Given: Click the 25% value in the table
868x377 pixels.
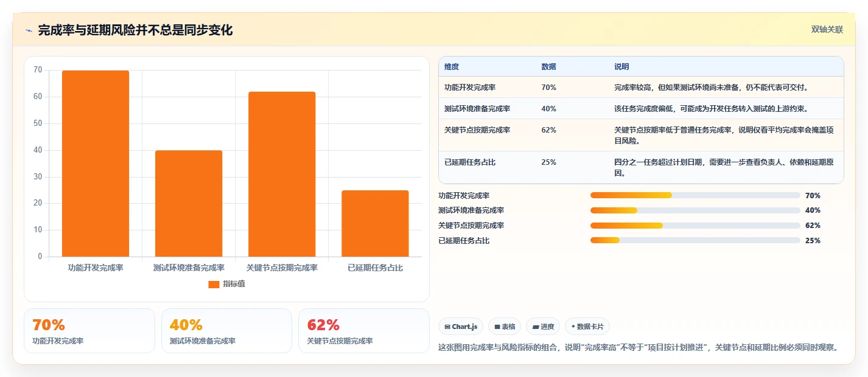Looking at the screenshot, I should 548,162.
